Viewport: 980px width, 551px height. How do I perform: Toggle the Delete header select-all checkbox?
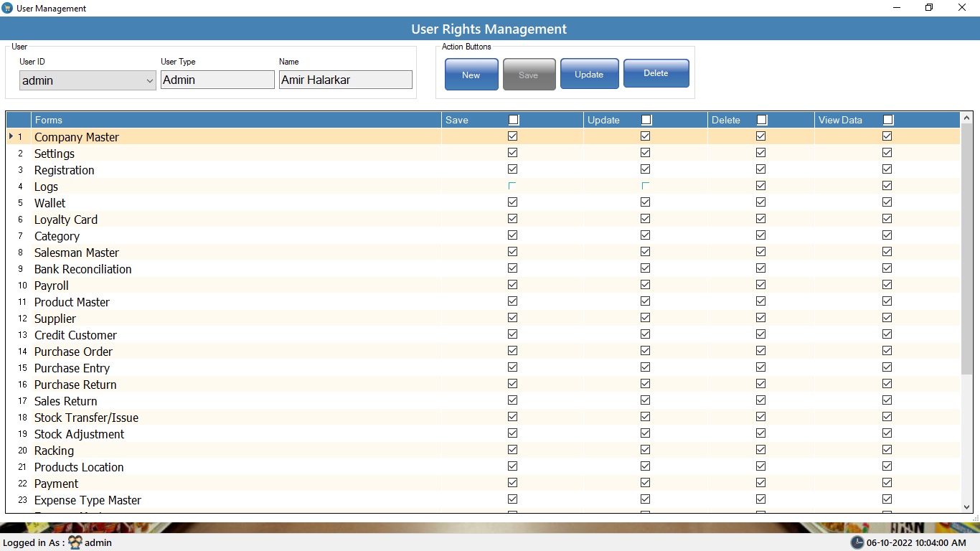tap(762, 120)
